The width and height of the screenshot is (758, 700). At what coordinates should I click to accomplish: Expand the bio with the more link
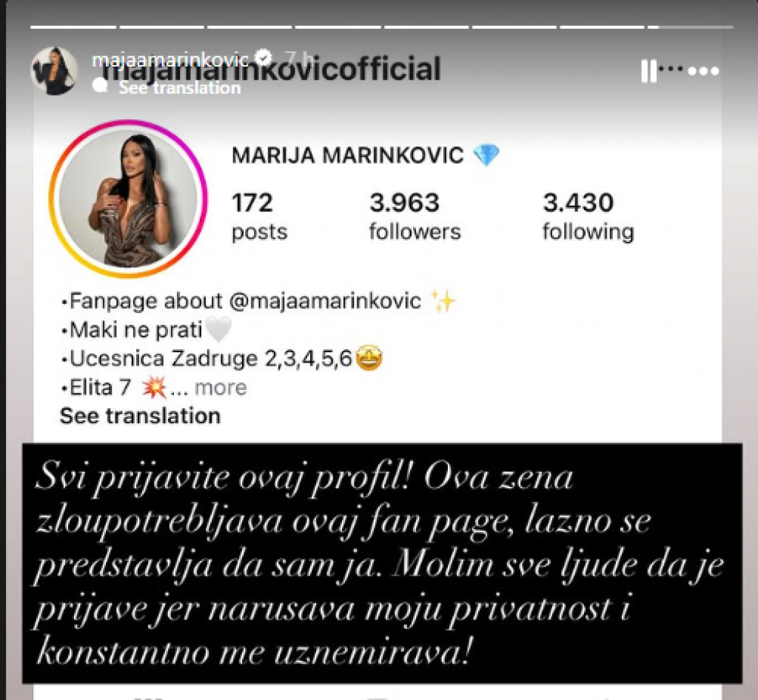click(x=221, y=388)
